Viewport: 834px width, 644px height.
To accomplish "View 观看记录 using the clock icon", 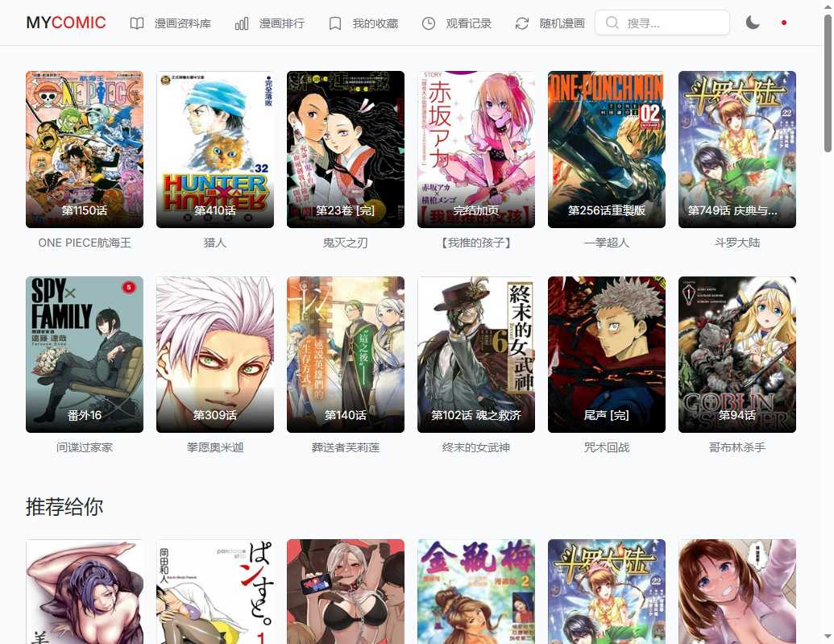I will tap(427, 23).
